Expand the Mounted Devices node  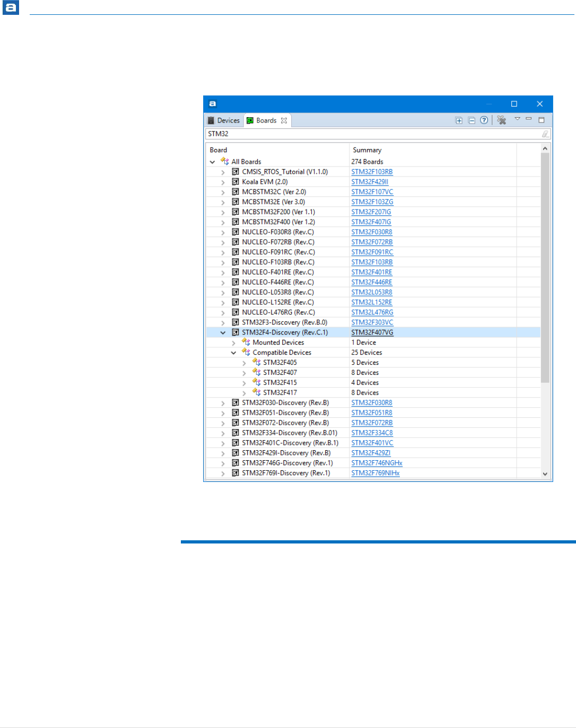(233, 343)
